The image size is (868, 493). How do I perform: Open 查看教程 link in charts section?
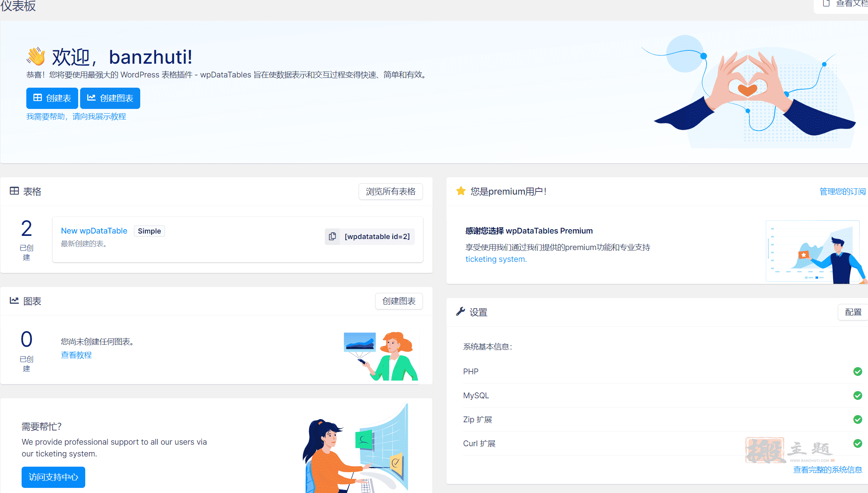point(76,355)
